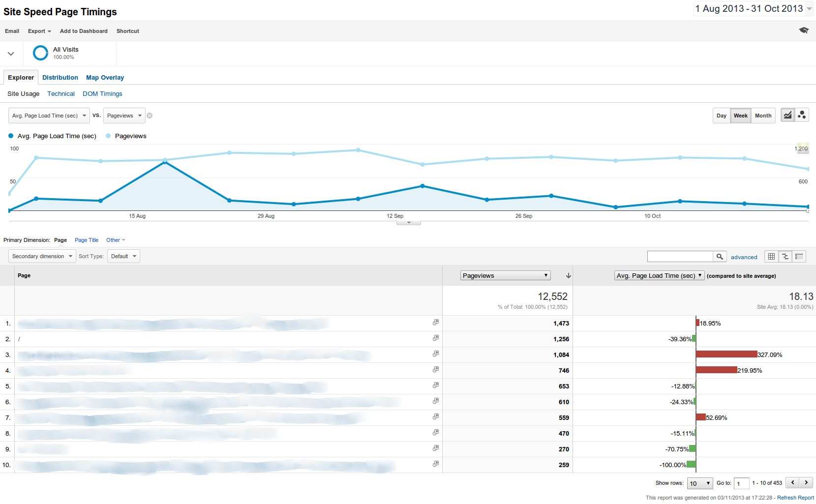Open data table grid view
The height and width of the screenshot is (504, 816).
click(x=771, y=256)
